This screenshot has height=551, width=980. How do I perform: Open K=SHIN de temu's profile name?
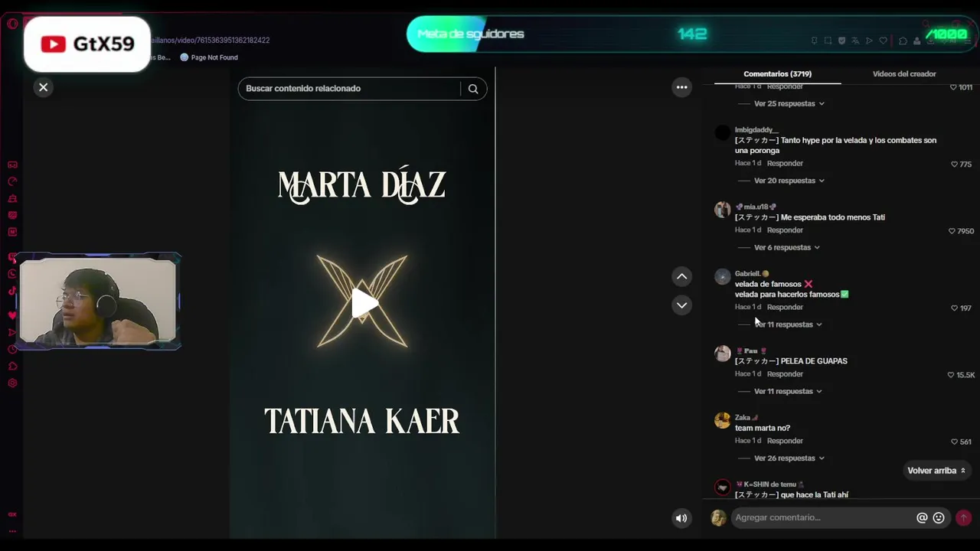coord(769,484)
